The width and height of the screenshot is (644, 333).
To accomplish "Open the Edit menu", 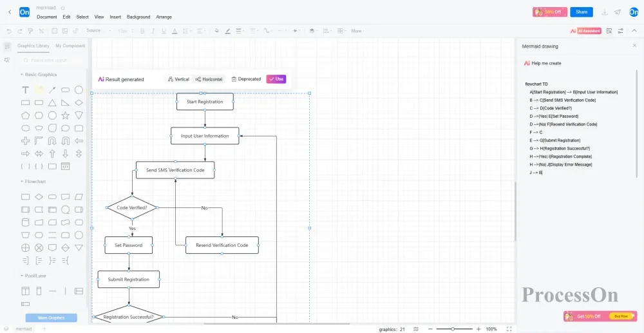I will click(66, 17).
